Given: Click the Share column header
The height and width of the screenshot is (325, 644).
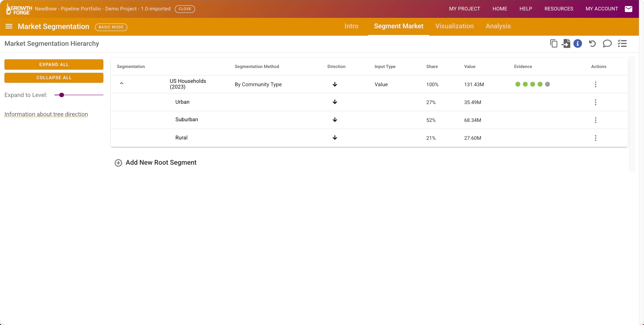Looking at the screenshot, I should [432, 67].
